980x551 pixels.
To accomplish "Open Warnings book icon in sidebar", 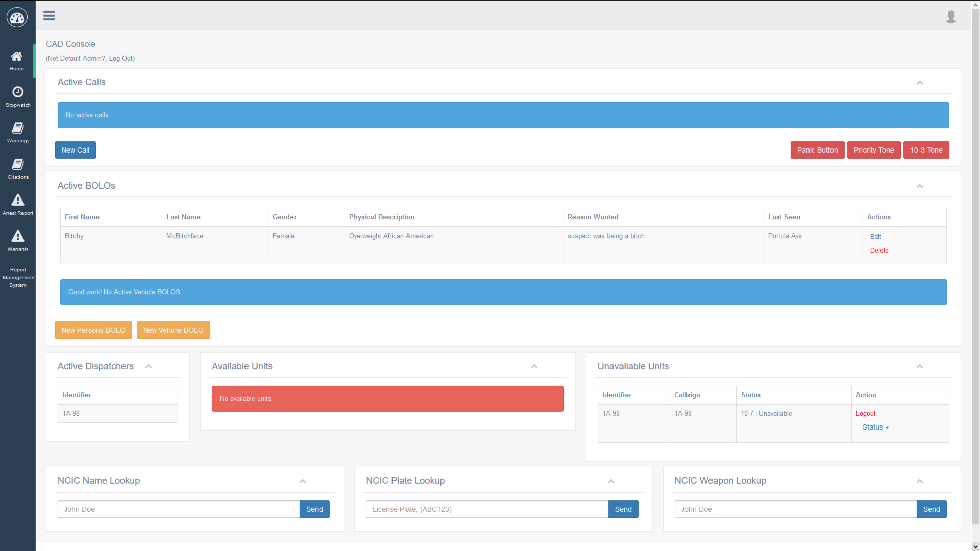I will [x=18, y=128].
